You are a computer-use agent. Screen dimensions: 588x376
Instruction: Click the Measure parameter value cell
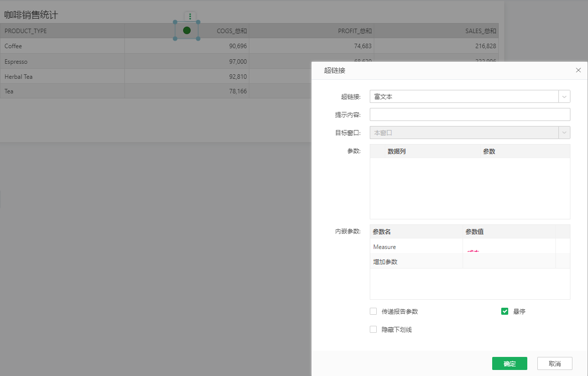click(x=509, y=246)
